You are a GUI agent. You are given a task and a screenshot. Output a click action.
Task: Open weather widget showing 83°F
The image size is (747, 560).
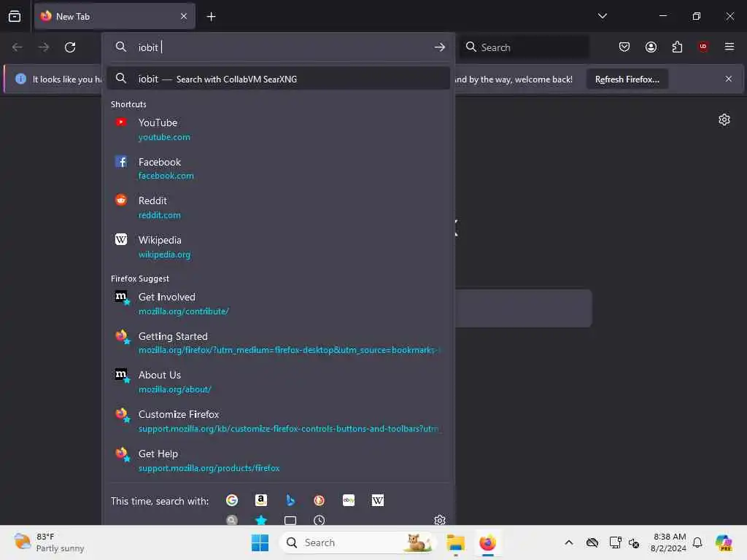[49, 542]
